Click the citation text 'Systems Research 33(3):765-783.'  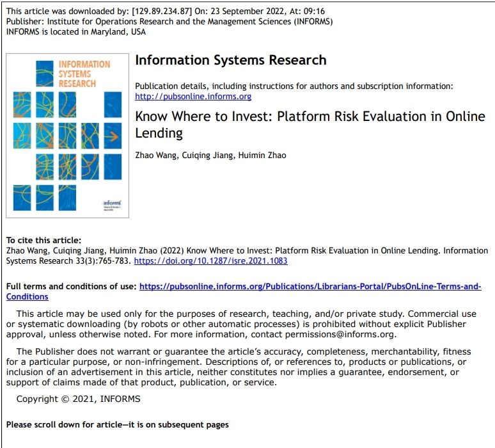click(x=68, y=261)
